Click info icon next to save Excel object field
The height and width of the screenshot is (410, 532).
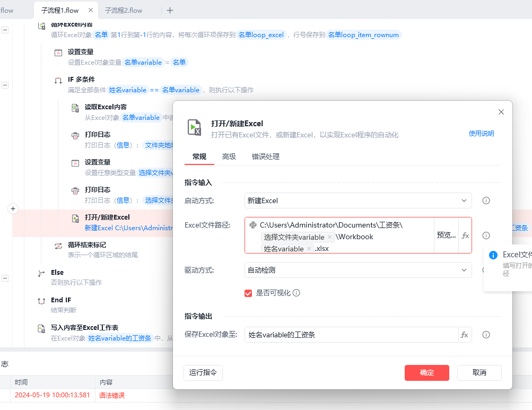click(x=486, y=335)
